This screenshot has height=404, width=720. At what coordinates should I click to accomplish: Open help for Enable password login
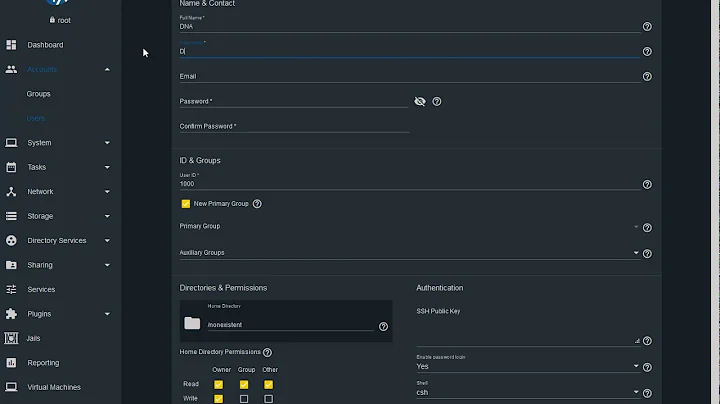click(647, 367)
